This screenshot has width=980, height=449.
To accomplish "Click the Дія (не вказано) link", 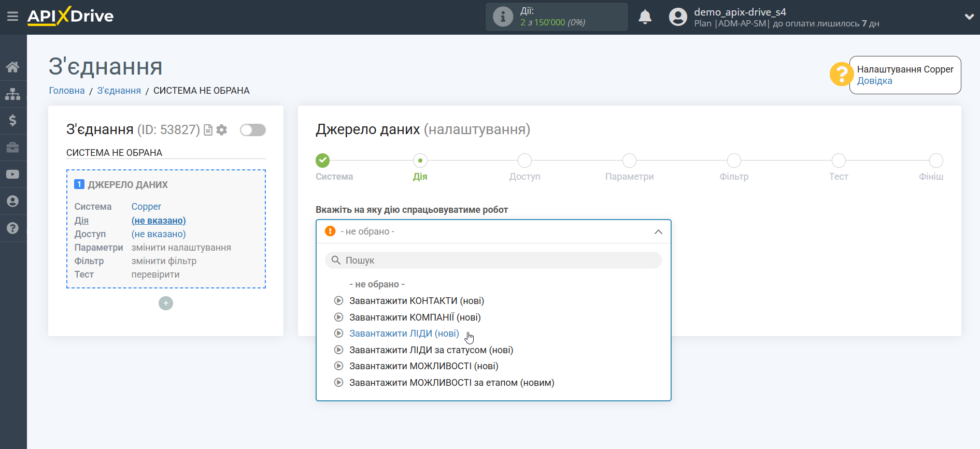I will [159, 221].
